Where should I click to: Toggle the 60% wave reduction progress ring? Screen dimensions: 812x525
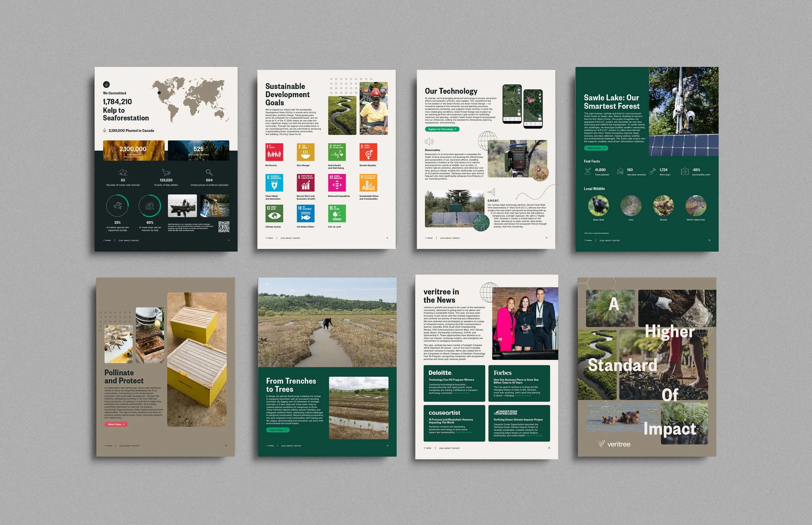click(150, 205)
